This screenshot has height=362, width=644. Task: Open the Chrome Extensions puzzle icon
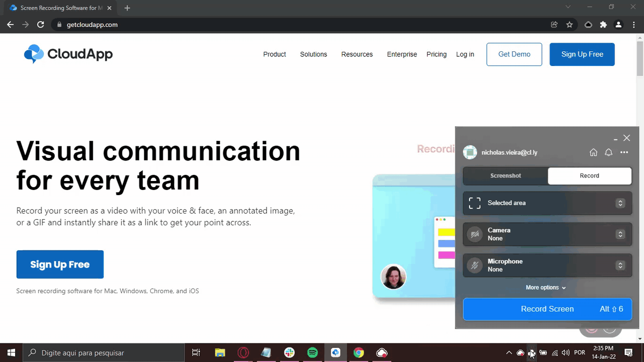(x=603, y=25)
